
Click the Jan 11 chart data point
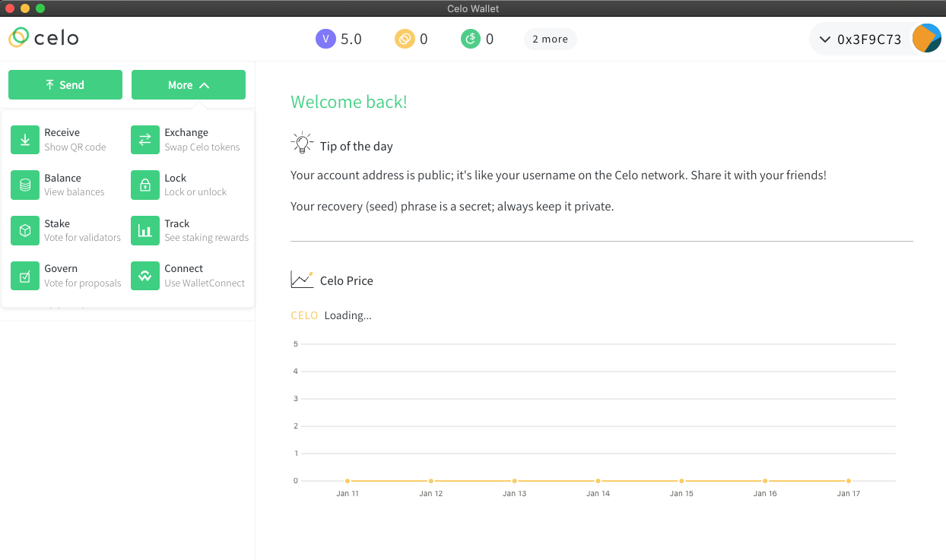click(x=348, y=481)
